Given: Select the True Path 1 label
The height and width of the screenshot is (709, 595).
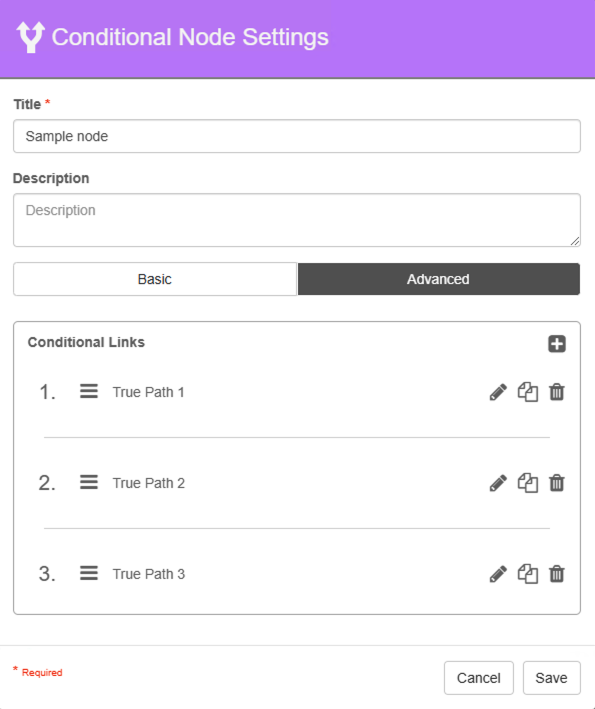Looking at the screenshot, I should [148, 392].
